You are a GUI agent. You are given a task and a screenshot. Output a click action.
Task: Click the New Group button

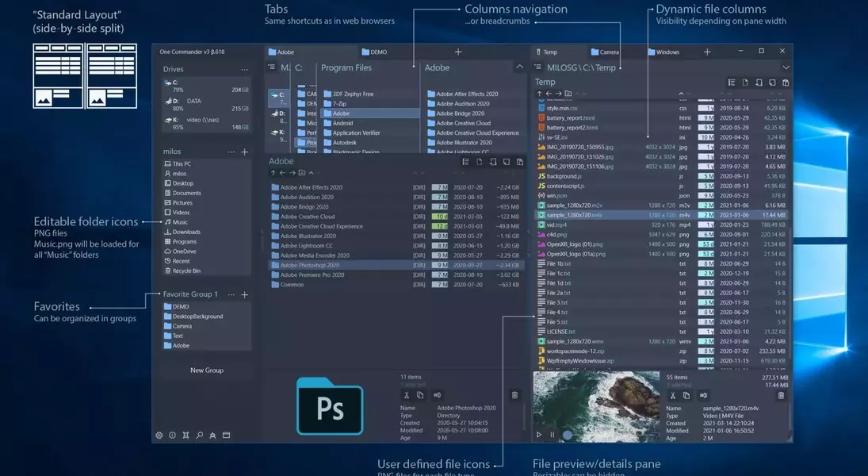pyautogui.click(x=207, y=370)
